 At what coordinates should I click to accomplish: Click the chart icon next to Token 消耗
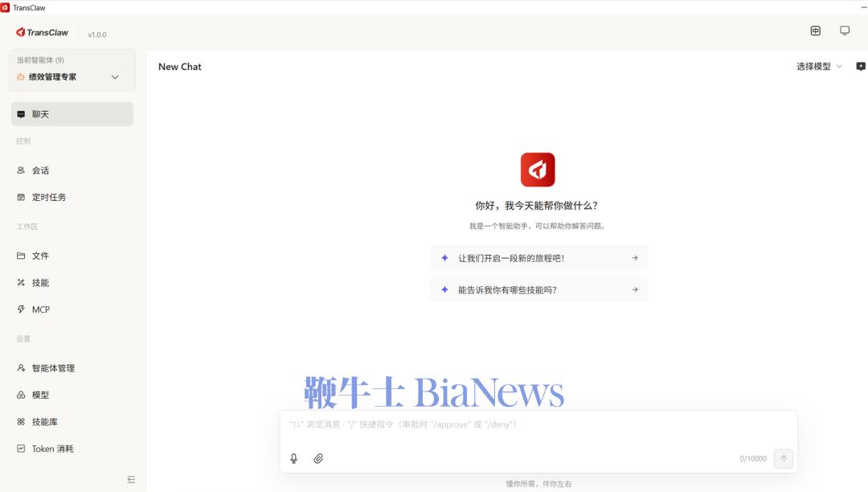pyautogui.click(x=21, y=449)
